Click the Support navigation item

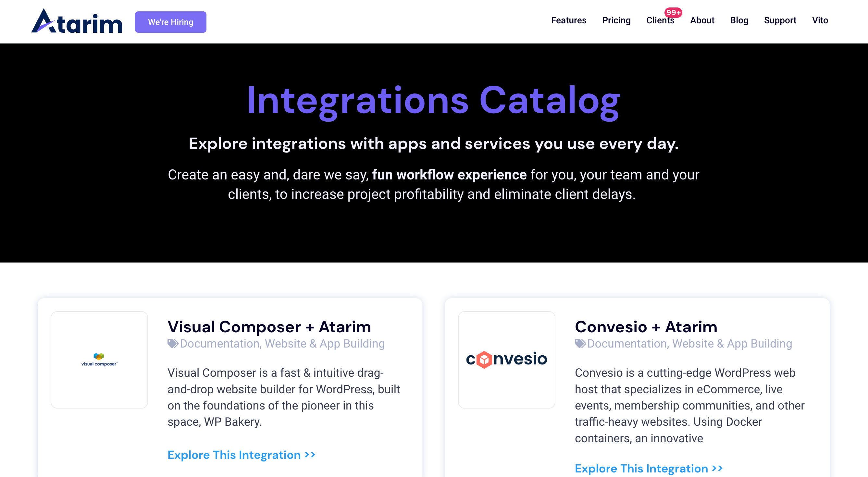point(780,20)
